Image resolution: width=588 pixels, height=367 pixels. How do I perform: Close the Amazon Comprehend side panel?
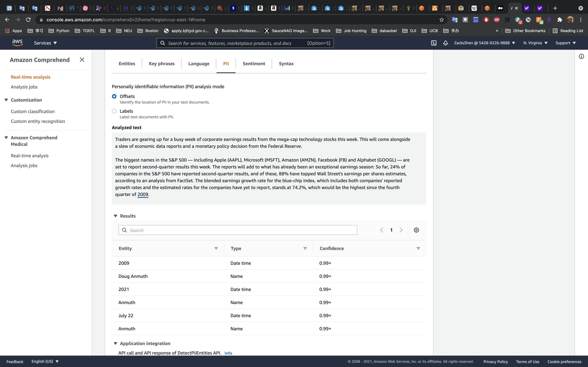(82, 60)
